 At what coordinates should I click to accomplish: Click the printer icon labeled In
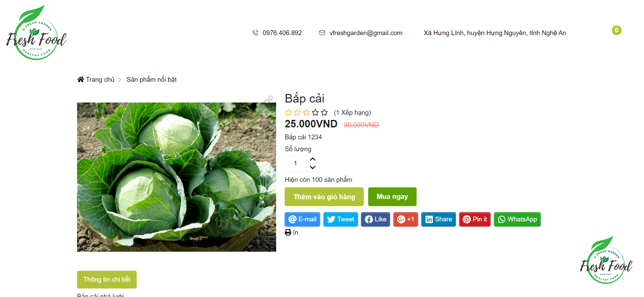point(288,232)
